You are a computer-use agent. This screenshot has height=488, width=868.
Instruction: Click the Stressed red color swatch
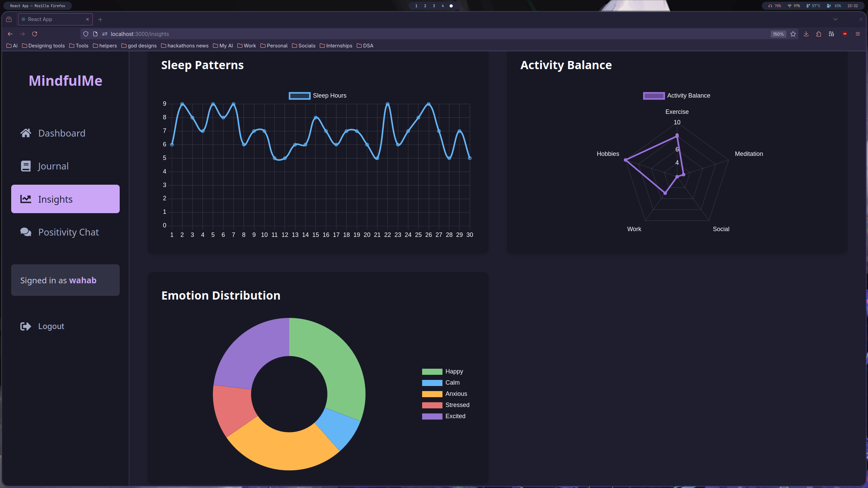pyautogui.click(x=432, y=405)
